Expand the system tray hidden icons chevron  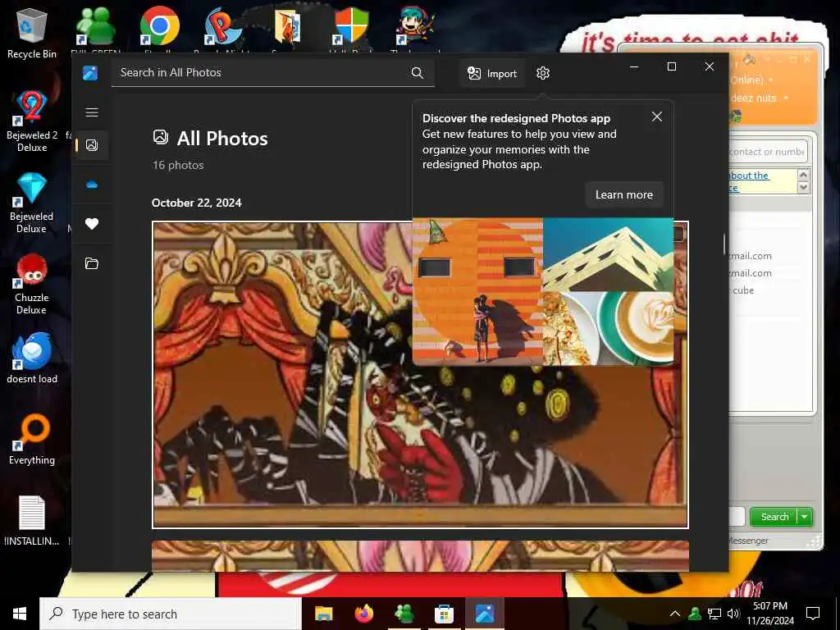pyautogui.click(x=675, y=614)
